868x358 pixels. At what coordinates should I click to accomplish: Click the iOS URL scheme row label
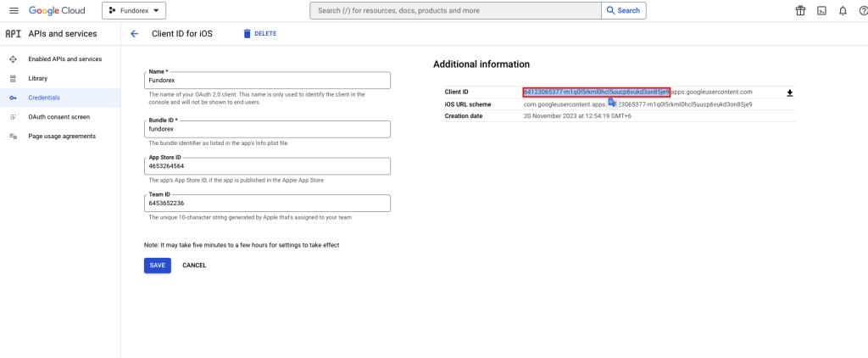[x=468, y=104]
